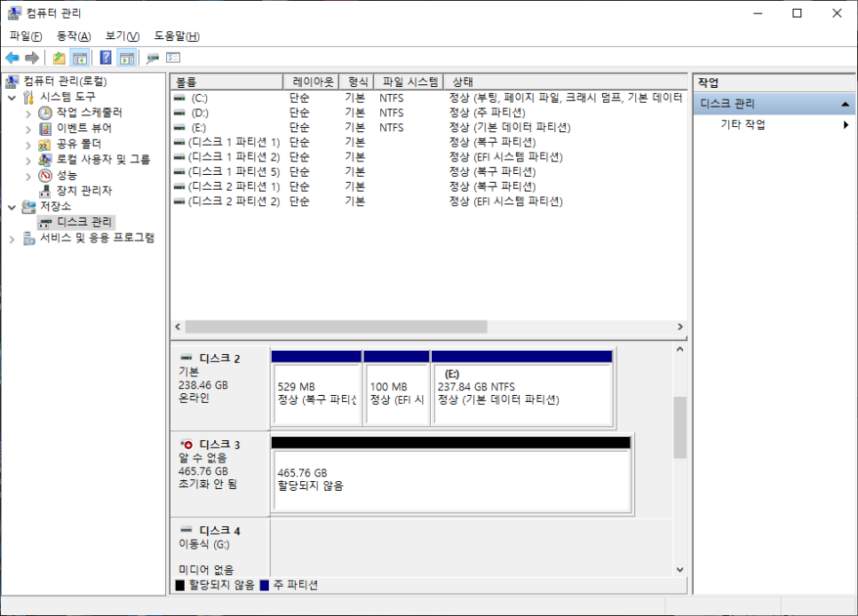This screenshot has height=616, width=858.
Task: Select the (C:) volume row
Action: (x=429, y=98)
